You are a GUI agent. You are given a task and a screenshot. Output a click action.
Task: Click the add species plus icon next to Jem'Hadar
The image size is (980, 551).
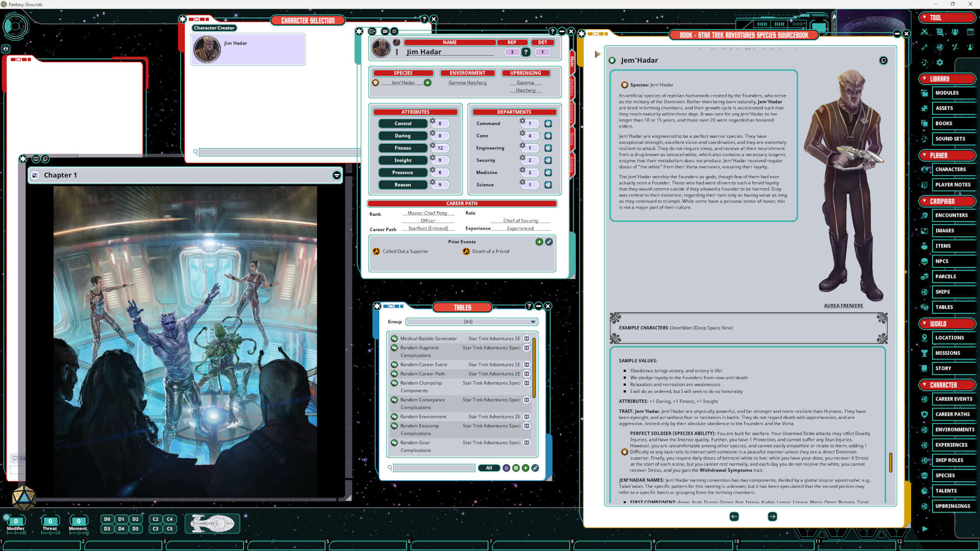click(x=428, y=83)
